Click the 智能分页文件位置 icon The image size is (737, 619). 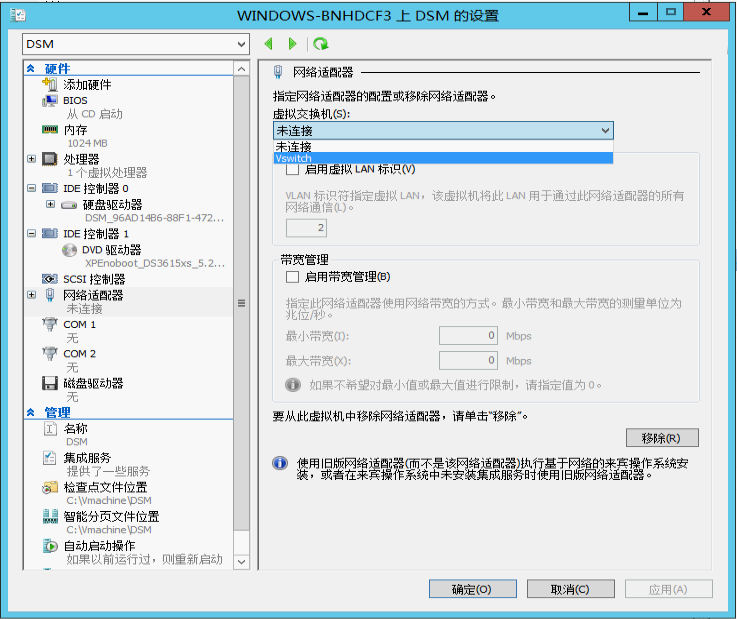coord(49,517)
